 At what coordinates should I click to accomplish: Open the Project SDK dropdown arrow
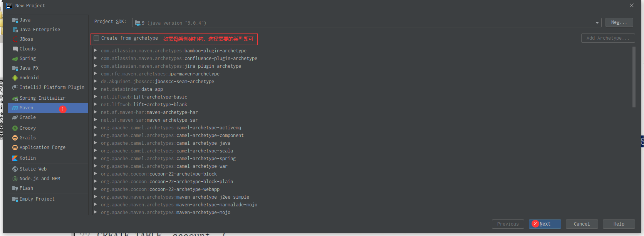click(597, 23)
